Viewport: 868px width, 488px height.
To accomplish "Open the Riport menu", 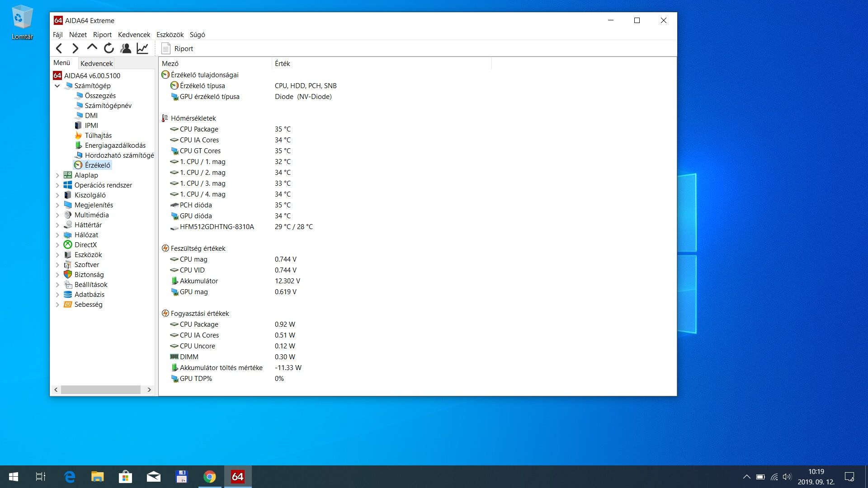I will (102, 35).
